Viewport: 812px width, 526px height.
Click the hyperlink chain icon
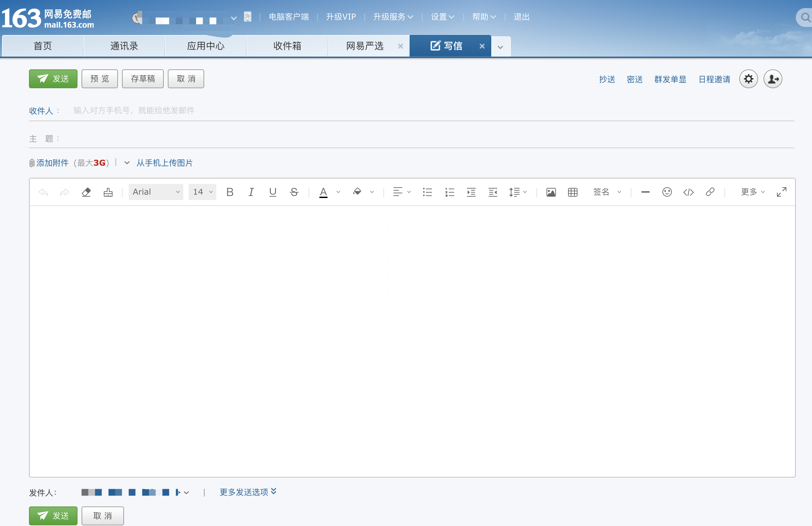click(710, 192)
